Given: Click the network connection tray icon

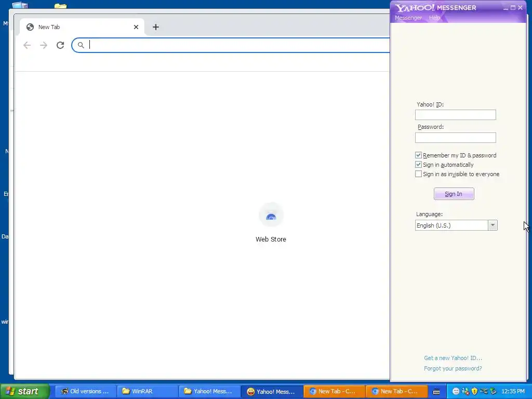Looking at the screenshot, I should click(484, 391).
